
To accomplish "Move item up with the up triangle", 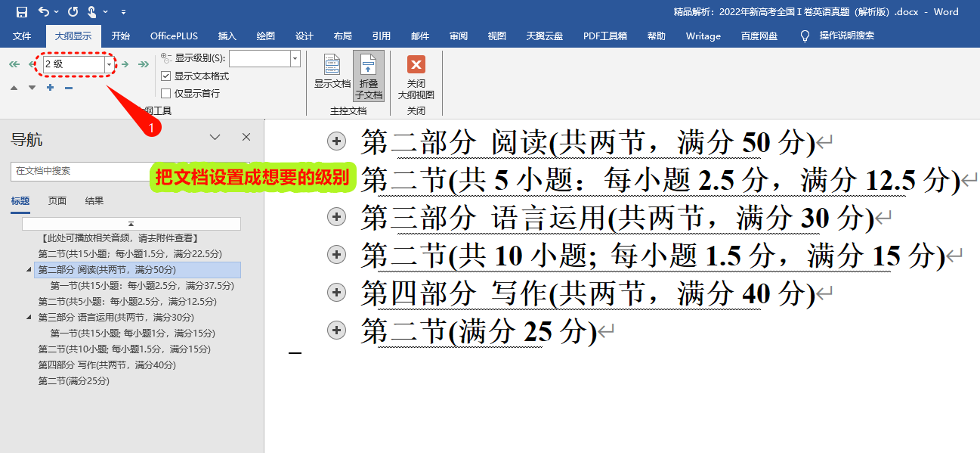I will 14,88.
